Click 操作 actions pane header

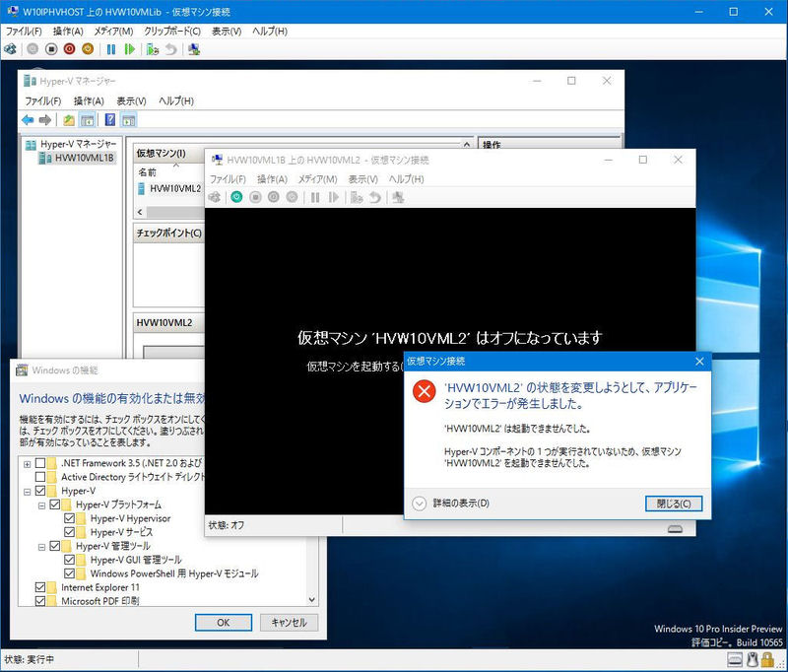coord(492,145)
